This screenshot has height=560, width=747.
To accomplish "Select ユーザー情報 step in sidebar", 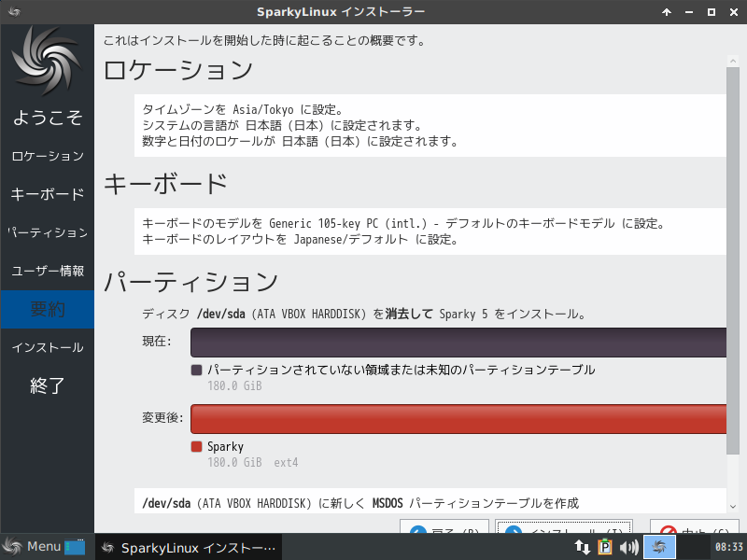I will coord(48,271).
